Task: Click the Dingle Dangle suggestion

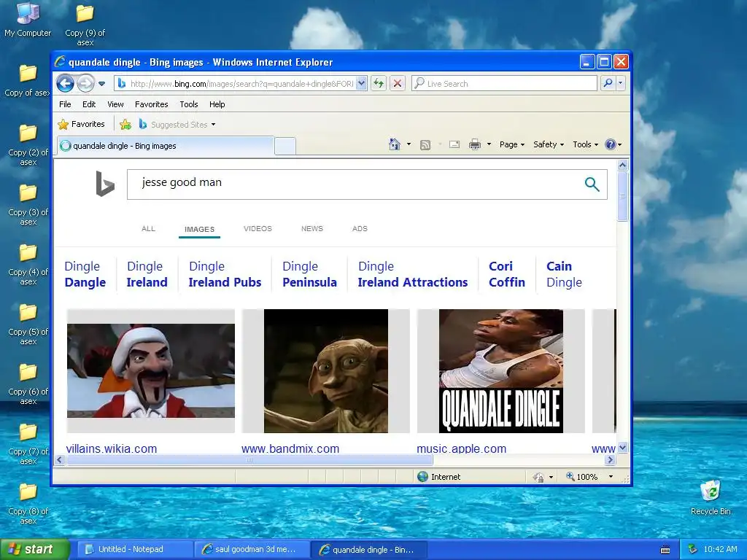Action: pyautogui.click(x=85, y=274)
